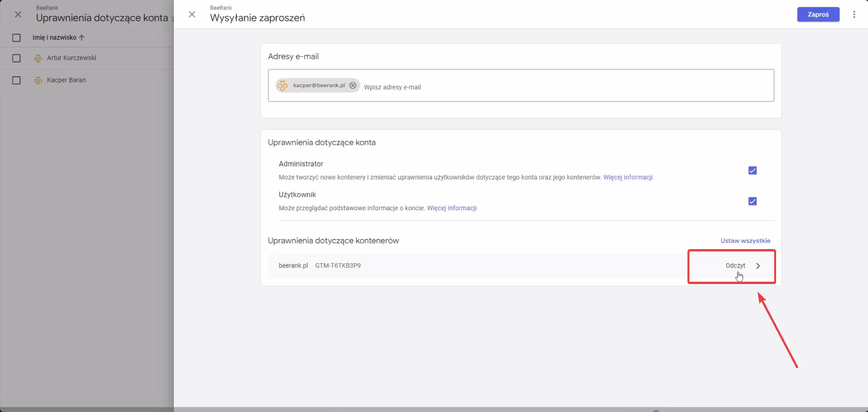Remove kacper@beerank.pl email chip
The width and height of the screenshot is (868, 412).
point(353,86)
